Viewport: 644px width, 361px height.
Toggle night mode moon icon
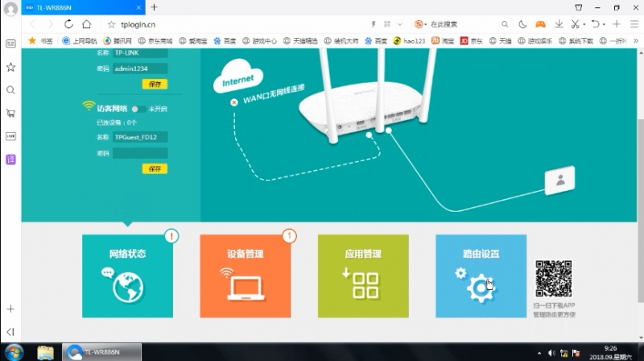522,24
